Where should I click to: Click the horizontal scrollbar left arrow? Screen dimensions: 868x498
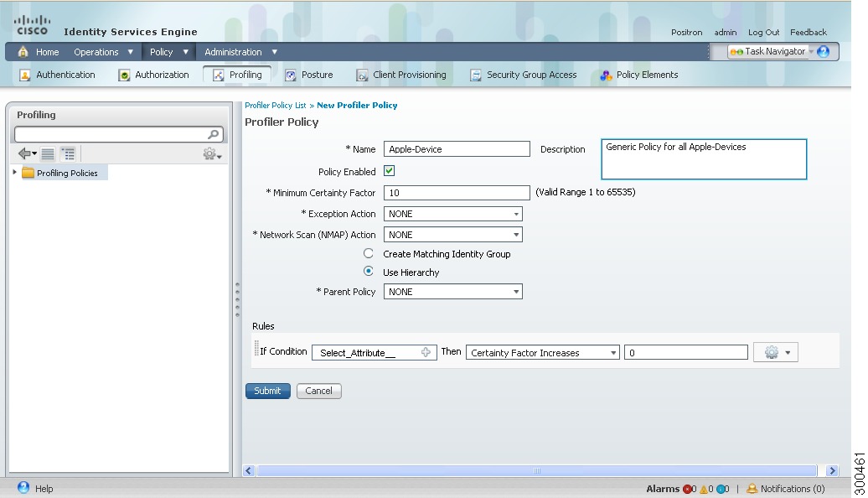(x=249, y=471)
